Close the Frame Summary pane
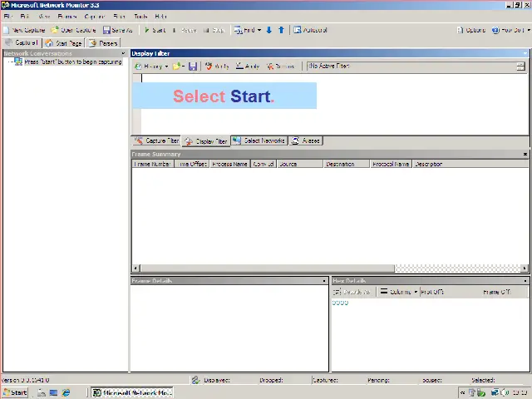 [x=525, y=154]
